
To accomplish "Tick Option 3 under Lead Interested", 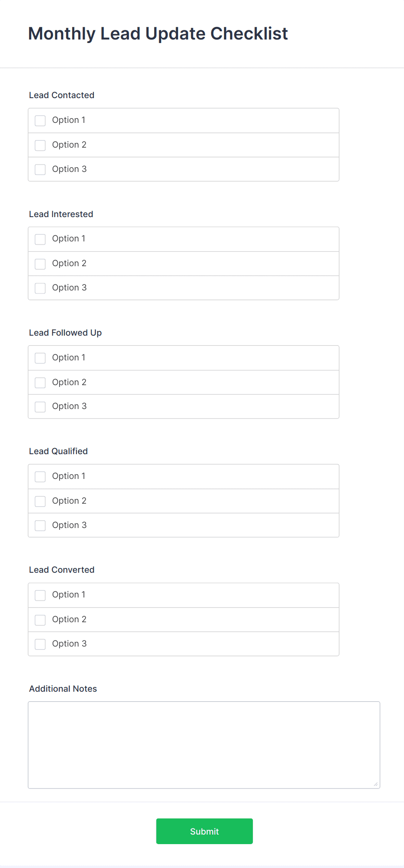I will click(x=40, y=288).
